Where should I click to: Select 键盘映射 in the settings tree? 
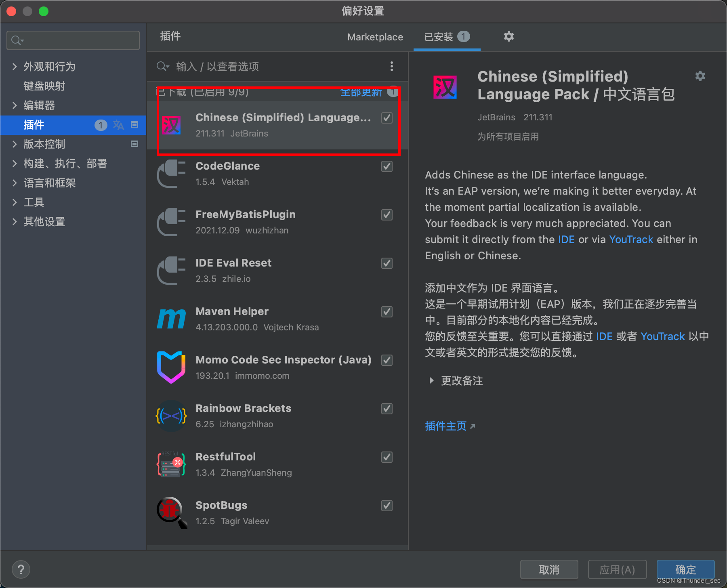(44, 86)
